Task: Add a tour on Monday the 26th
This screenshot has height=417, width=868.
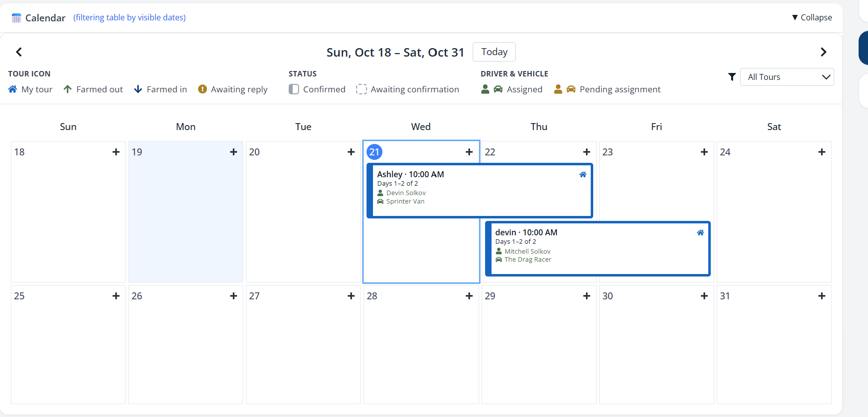Action: click(234, 296)
